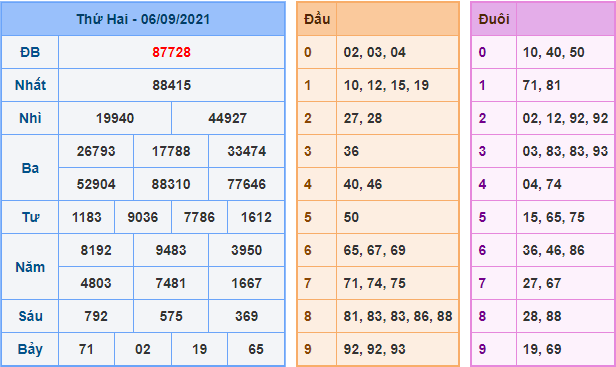This screenshot has height=367, width=616.
Task: Select Đầu values '40, 46'
Action: (x=363, y=184)
